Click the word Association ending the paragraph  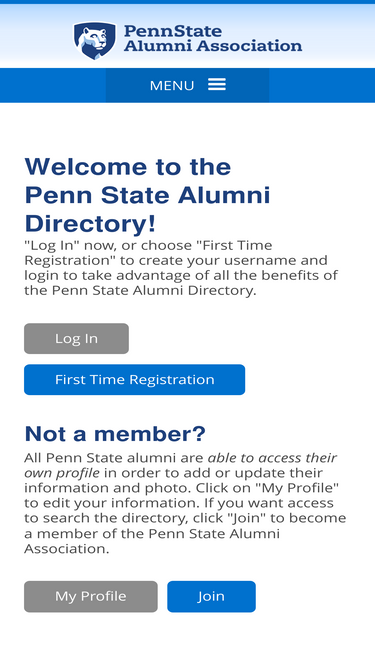(66, 549)
